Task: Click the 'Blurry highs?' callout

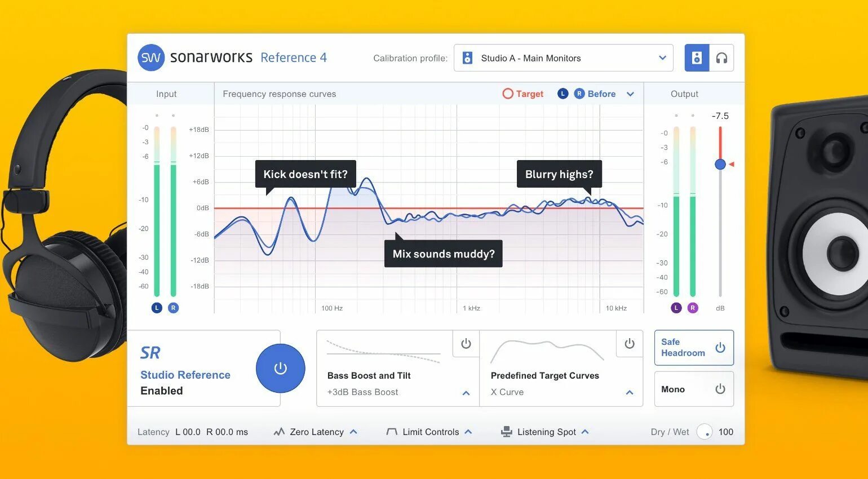Action: (x=559, y=174)
